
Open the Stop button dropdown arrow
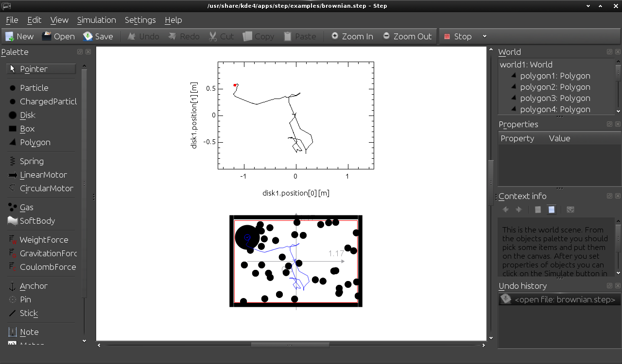(x=484, y=36)
